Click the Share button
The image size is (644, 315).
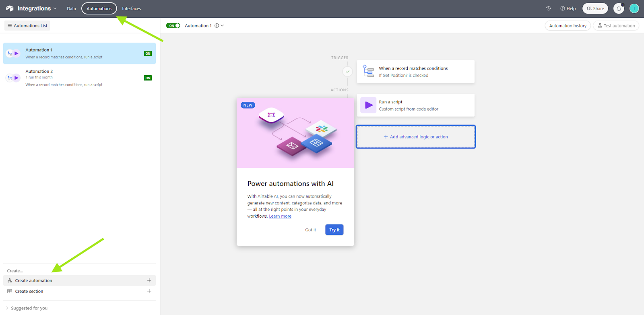pos(595,8)
